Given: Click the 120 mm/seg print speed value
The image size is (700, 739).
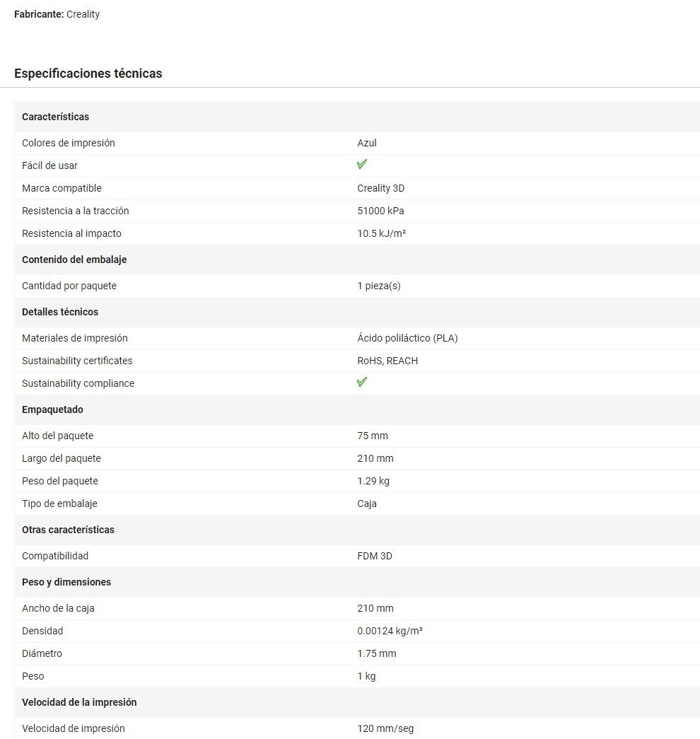Looking at the screenshot, I should click(x=385, y=728).
